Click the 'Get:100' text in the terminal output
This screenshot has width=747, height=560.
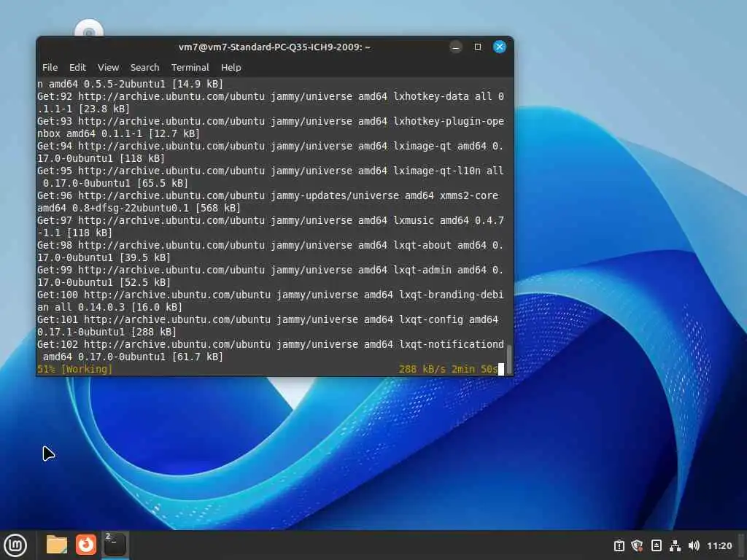click(58, 295)
